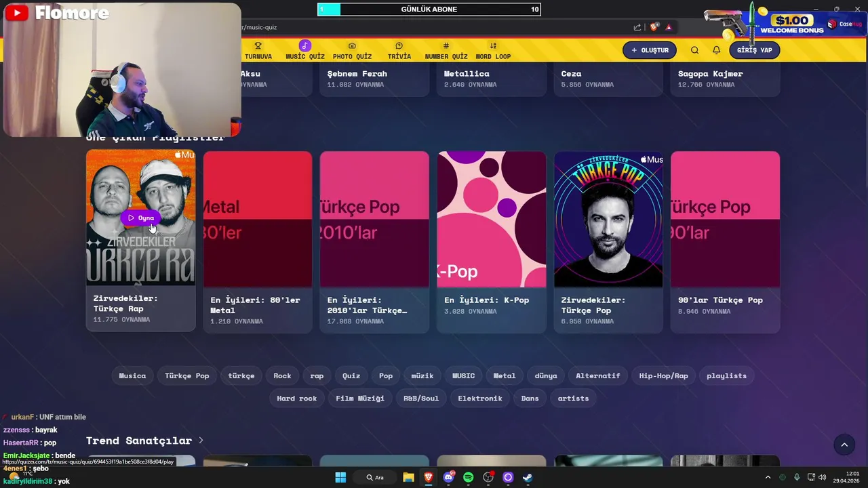Image resolution: width=868 pixels, height=488 pixels.
Task: Filter by the Rock tag
Action: click(x=282, y=375)
